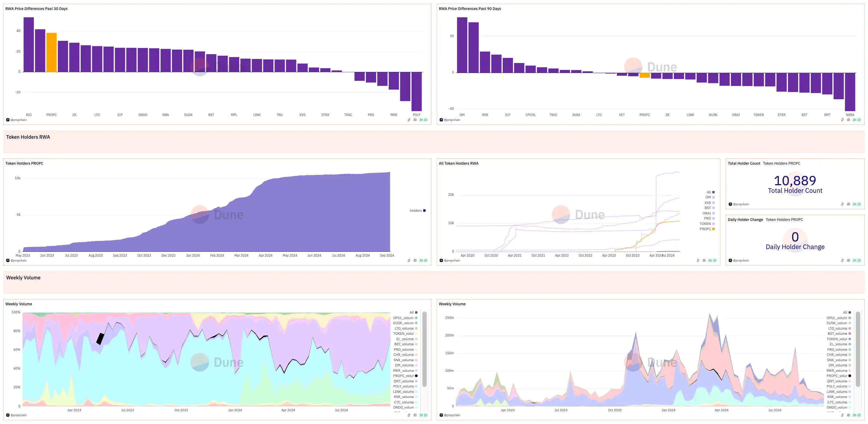Click camera icon on RWA 30 Days chart
This screenshot has width=868, height=424.
tap(415, 120)
